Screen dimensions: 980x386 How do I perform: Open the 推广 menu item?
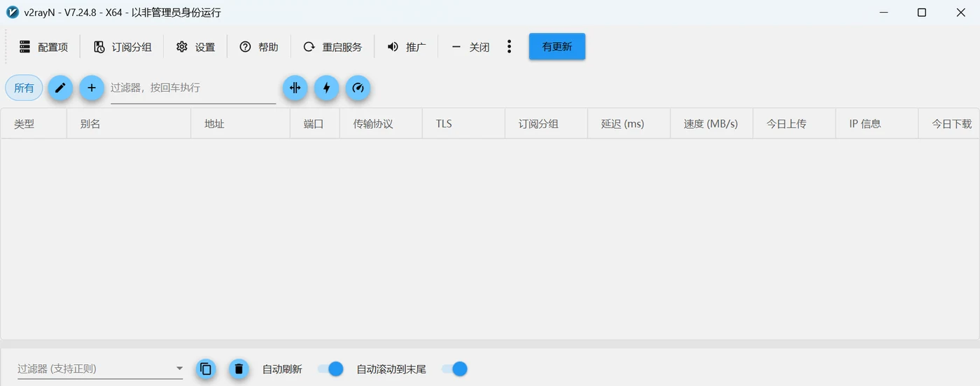[407, 47]
